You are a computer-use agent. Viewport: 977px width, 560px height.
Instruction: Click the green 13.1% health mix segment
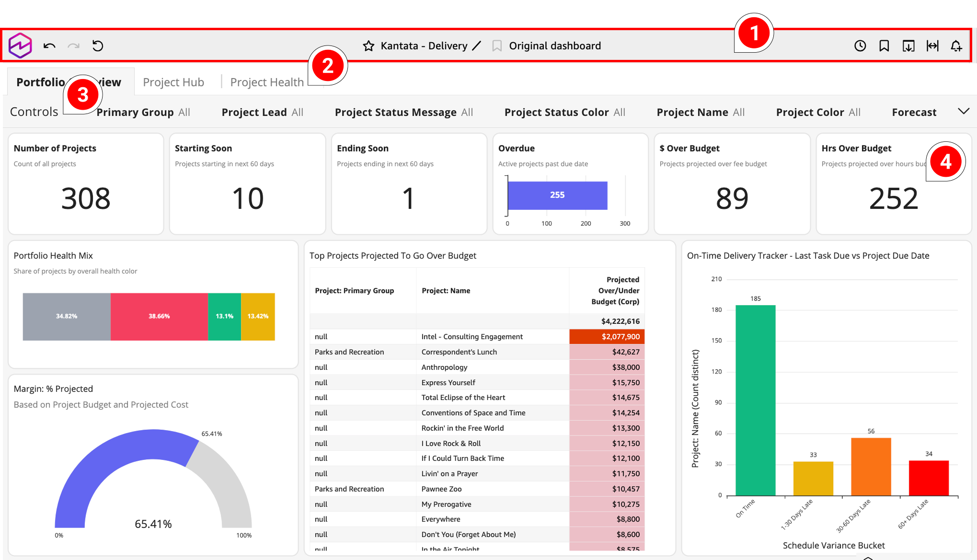(x=224, y=317)
